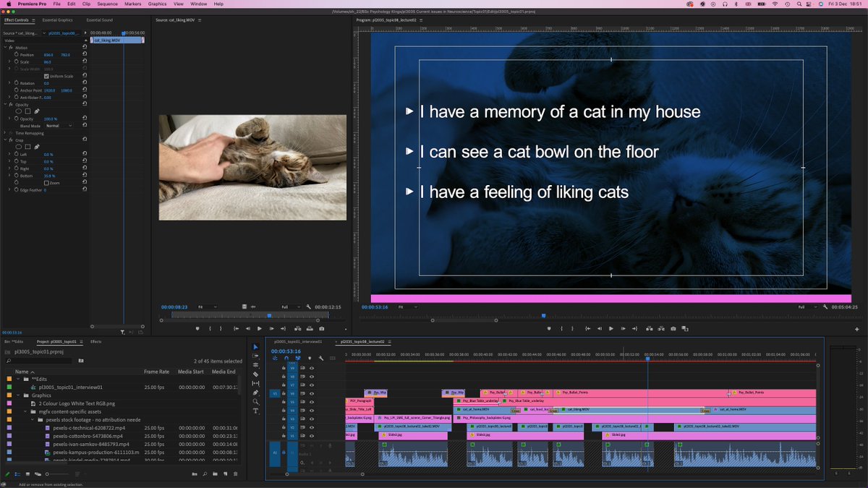Hide track V9 output eye
Viewport: 868px width, 488px height.
coord(312,367)
